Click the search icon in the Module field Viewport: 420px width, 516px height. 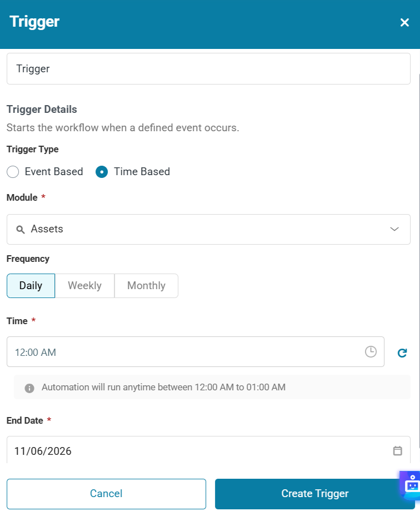(x=21, y=229)
